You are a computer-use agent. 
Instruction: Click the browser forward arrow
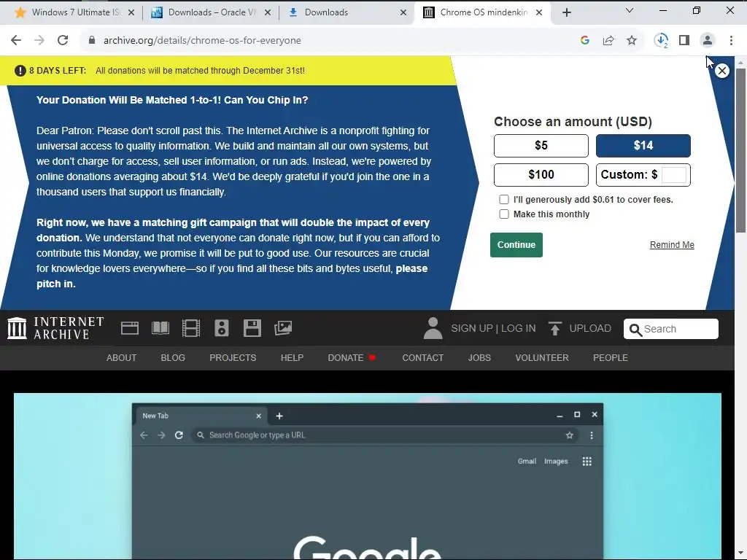pyautogui.click(x=39, y=41)
